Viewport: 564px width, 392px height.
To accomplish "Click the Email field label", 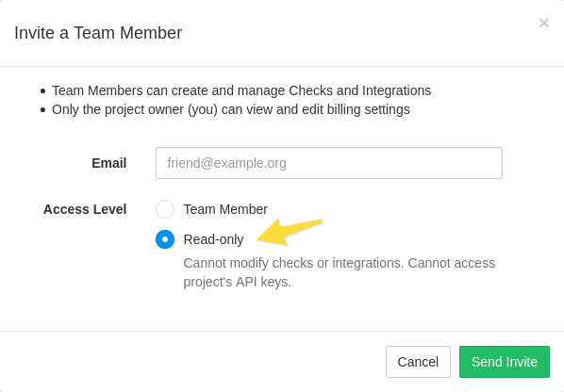I will pos(109,163).
